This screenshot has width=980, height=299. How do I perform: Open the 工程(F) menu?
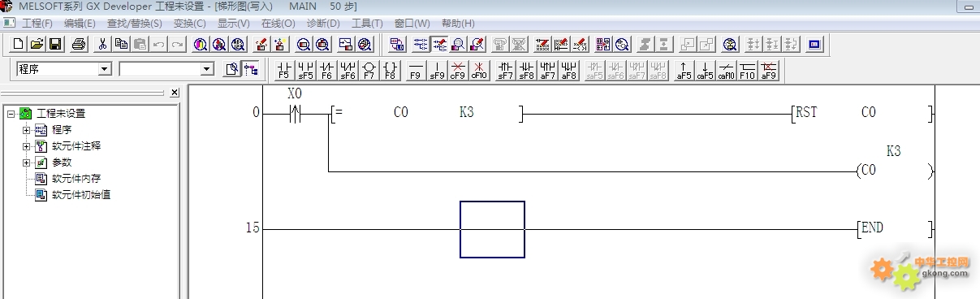pos(37,24)
